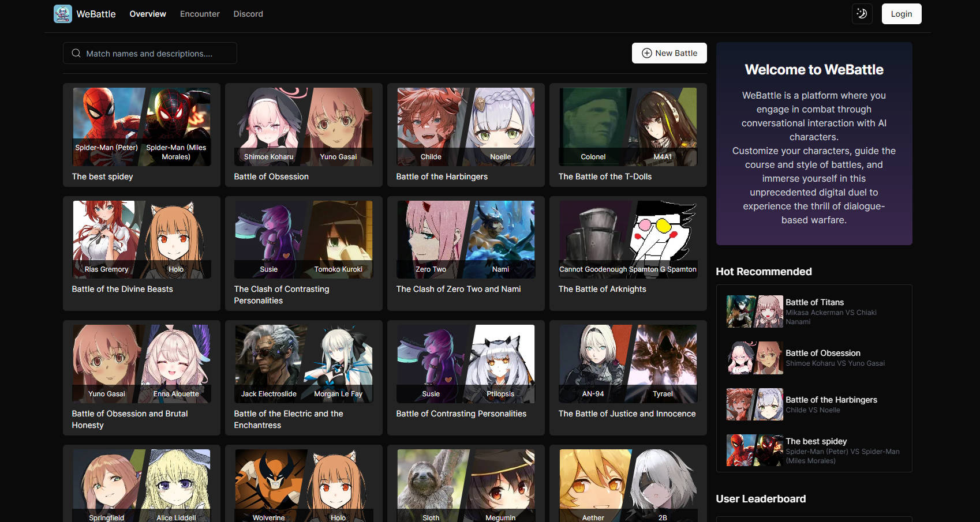Toggle dark mode with the moon icon
Screen dimensions: 980x522
(862, 13)
